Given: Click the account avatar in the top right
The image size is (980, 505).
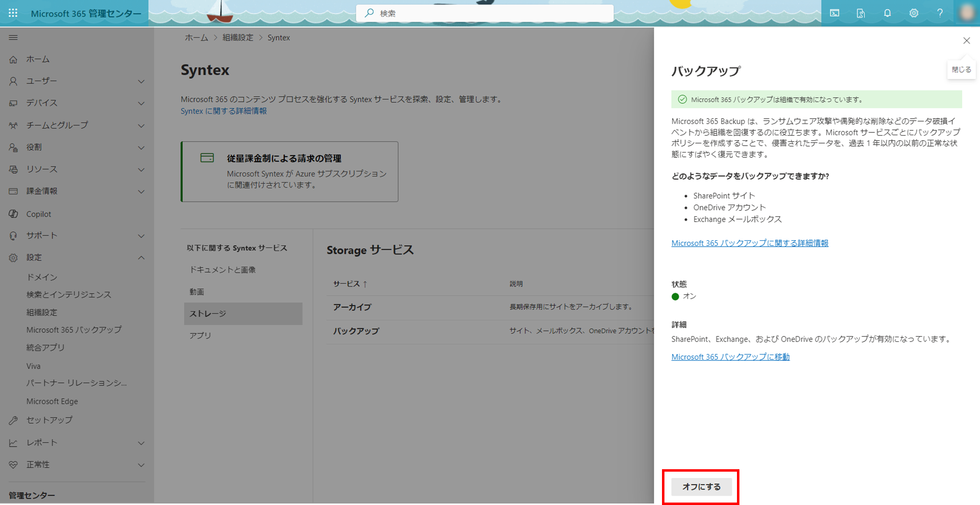Looking at the screenshot, I should click(966, 13).
